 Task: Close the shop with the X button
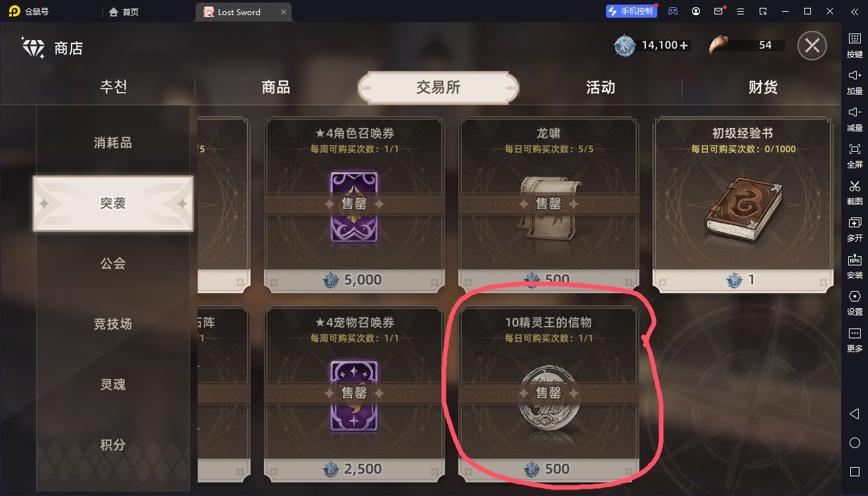pyautogui.click(x=812, y=46)
